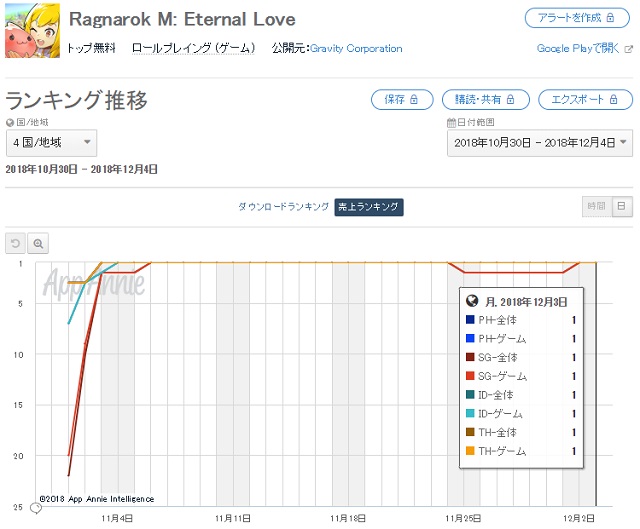Click the 11月11日 axis date label
This screenshot has height=529, width=640.
coord(233,518)
